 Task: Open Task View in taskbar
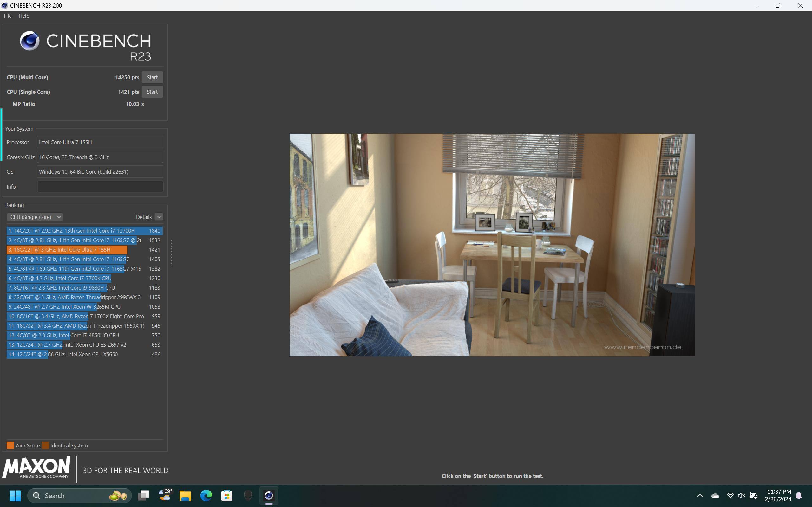(144, 495)
